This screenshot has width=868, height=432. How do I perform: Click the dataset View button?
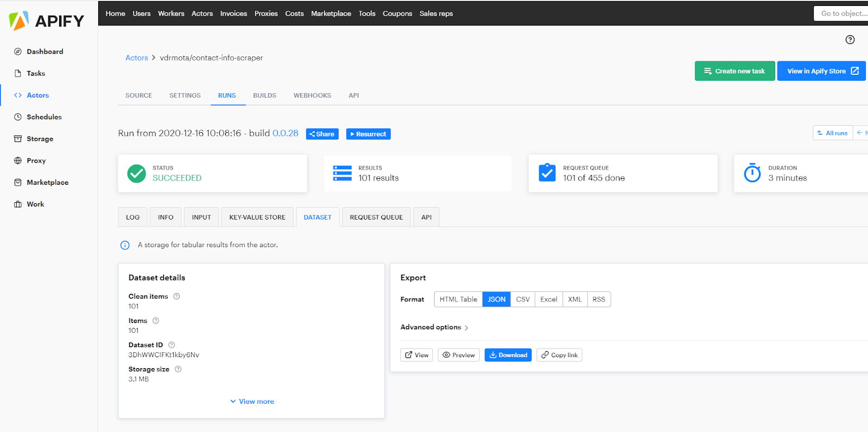417,355
